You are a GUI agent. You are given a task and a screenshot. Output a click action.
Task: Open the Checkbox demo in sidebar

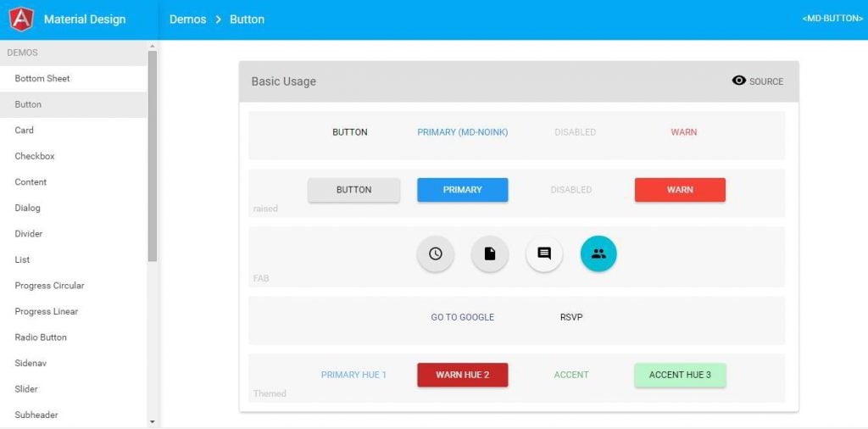click(x=35, y=156)
